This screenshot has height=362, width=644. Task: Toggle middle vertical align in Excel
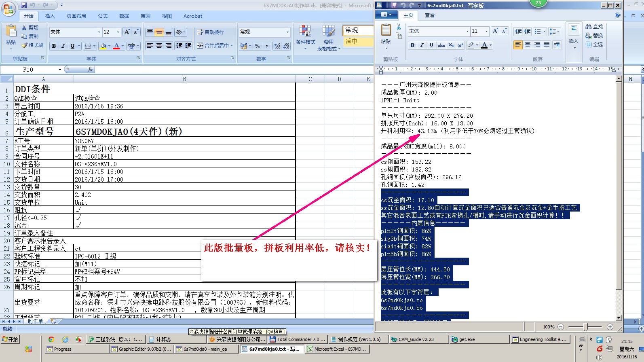[159, 32]
